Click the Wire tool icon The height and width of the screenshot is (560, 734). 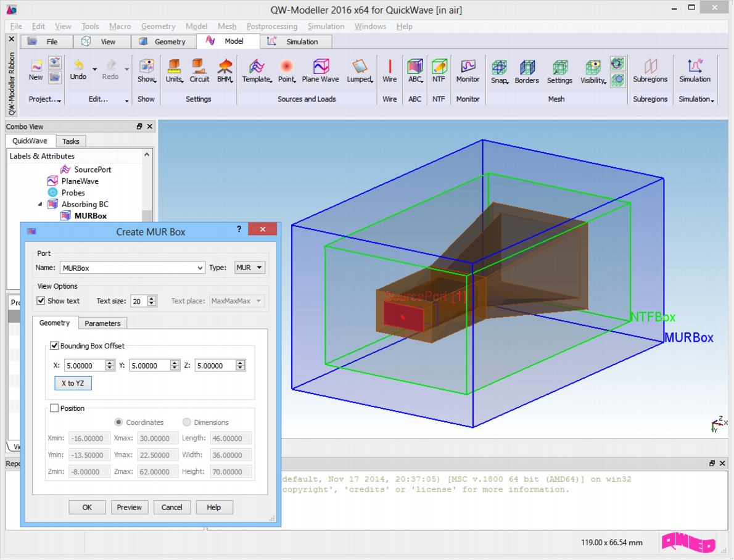point(389,65)
